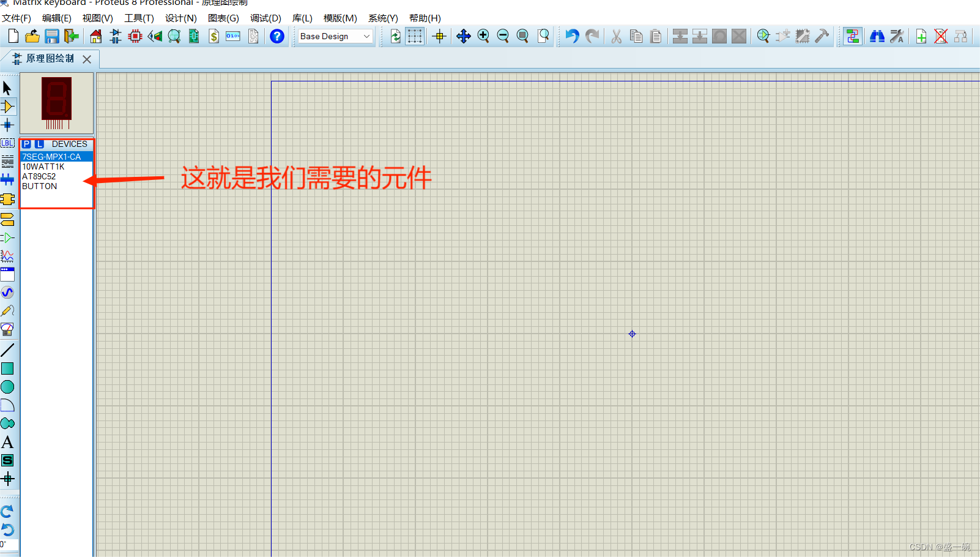
Task: Add a new sheet icon
Action: [x=921, y=36]
